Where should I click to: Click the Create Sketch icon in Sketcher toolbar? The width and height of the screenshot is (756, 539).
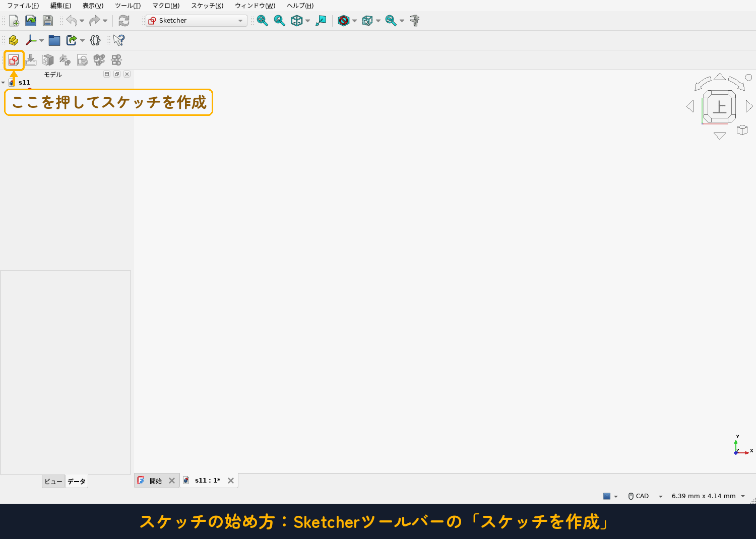click(x=14, y=60)
